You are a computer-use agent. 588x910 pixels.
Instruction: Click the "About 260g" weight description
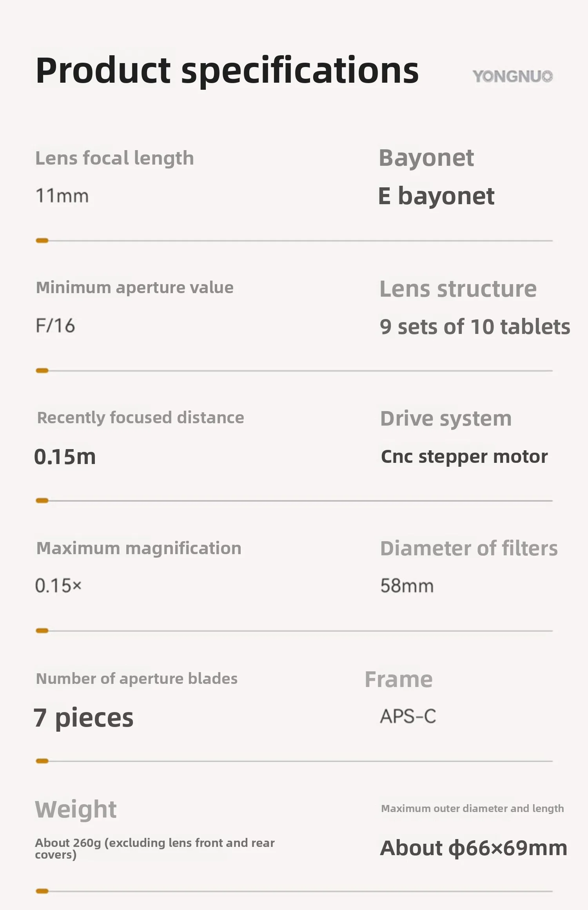coord(154,848)
